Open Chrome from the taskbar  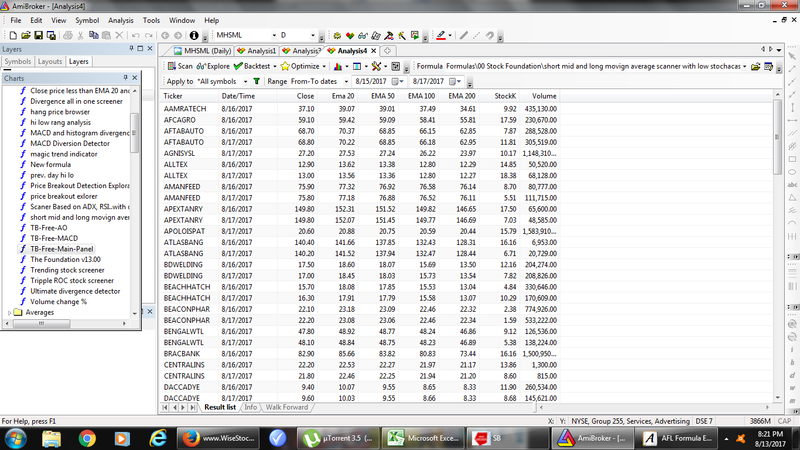tap(87, 438)
